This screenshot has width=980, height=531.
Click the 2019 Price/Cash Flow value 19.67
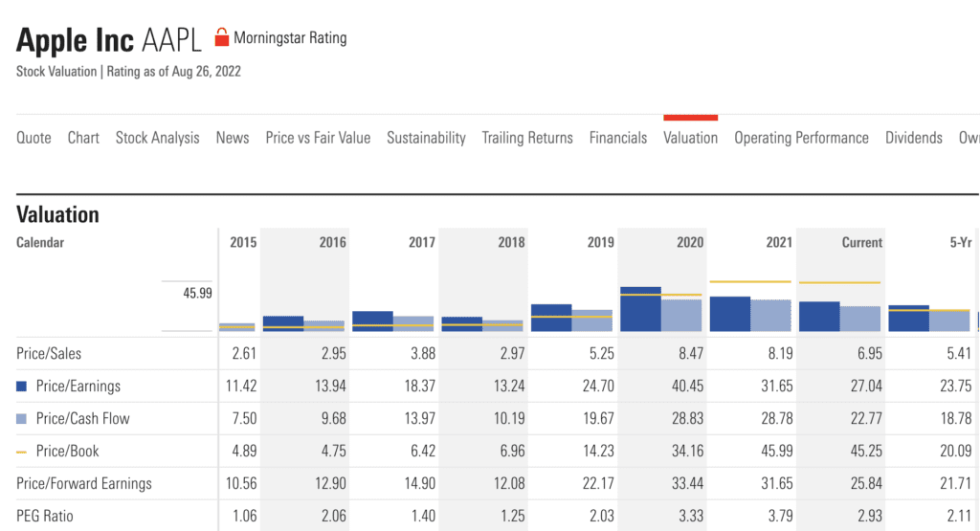(598, 418)
